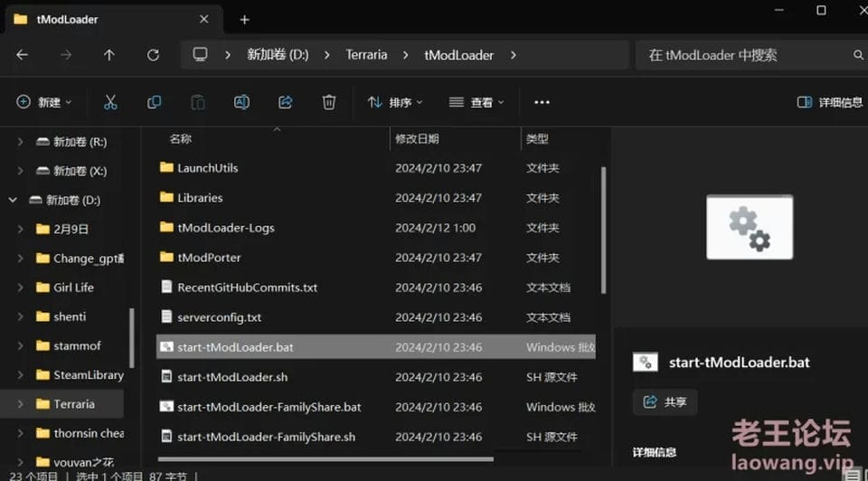This screenshot has width=868, height=481.
Task: Expand the 新加卷 (X:) drive tree node
Action: click(20, 171)
